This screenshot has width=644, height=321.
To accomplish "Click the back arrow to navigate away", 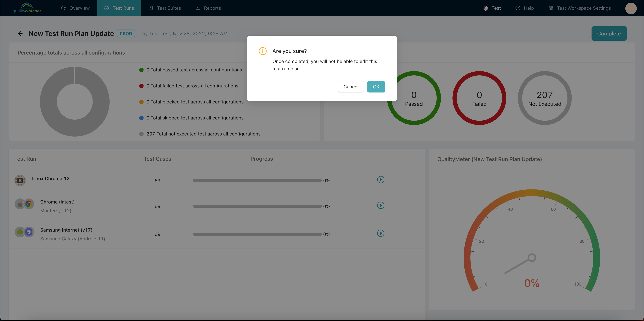I will pos(20,33).
